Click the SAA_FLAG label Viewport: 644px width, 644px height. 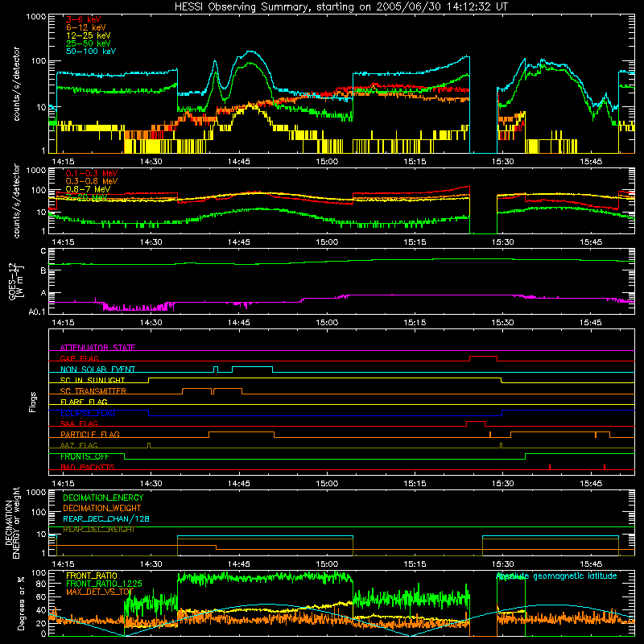(x=79, y=423)
